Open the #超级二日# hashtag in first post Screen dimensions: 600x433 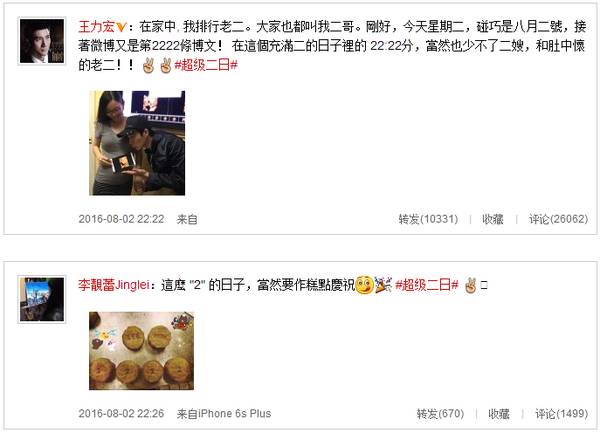[206, 65]
